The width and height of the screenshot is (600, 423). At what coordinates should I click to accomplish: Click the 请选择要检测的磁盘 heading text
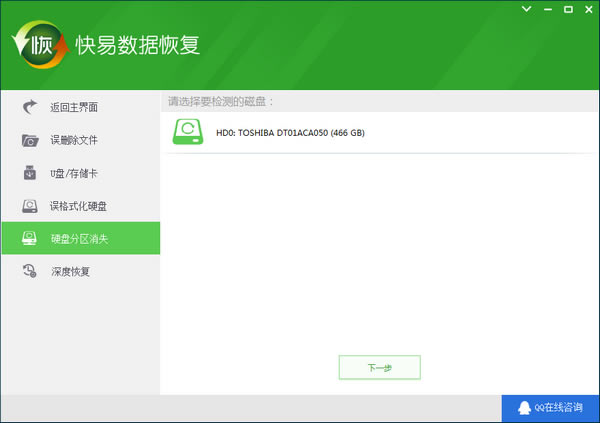[221, 101]
